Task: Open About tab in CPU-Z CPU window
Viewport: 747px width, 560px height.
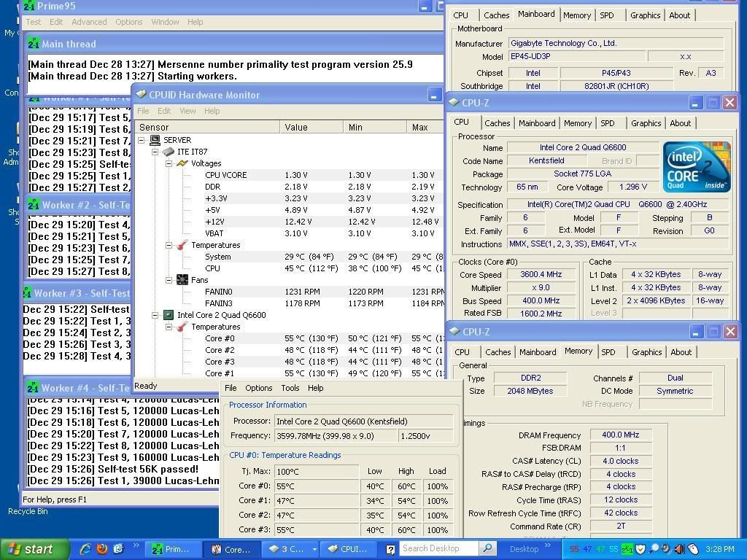Action: pyautogui.click(x=681, y=123)
